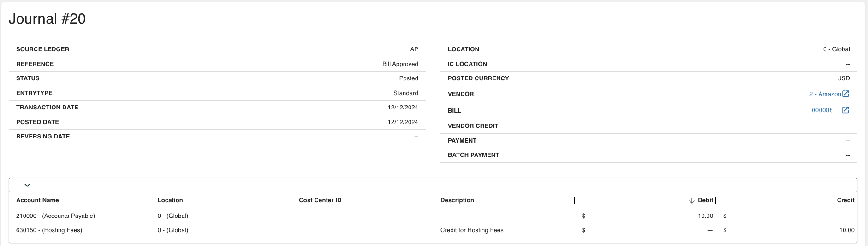868x246 pixels.
Task: Sort by the Debit column header
Action: point(705,200)
